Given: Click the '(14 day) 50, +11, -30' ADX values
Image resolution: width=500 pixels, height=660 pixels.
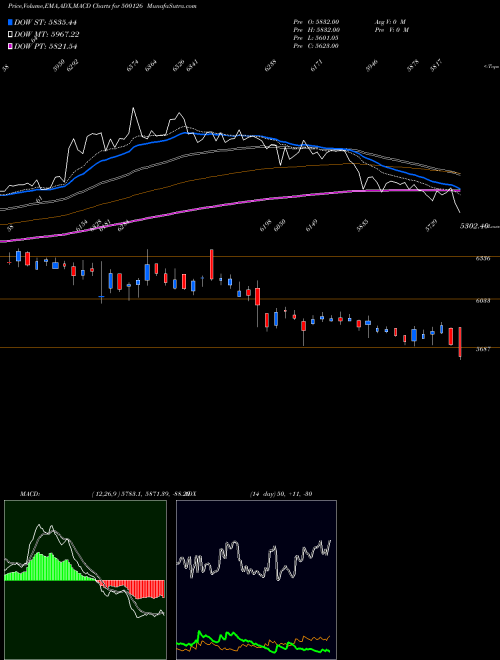Looking at the screenshot, I should (x=281, y=494).
